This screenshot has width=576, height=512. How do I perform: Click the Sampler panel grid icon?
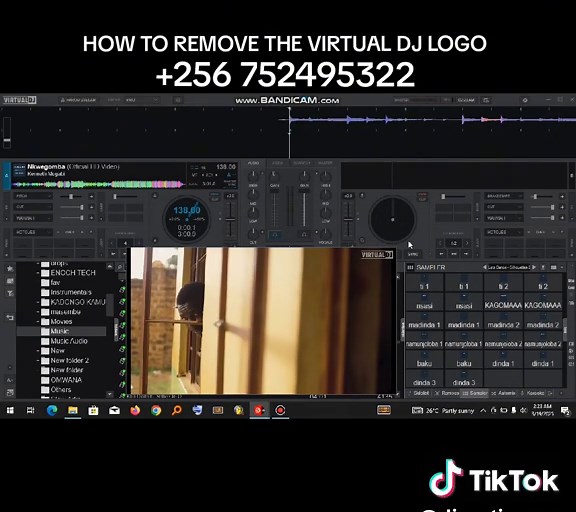click(x=410, y=267)
